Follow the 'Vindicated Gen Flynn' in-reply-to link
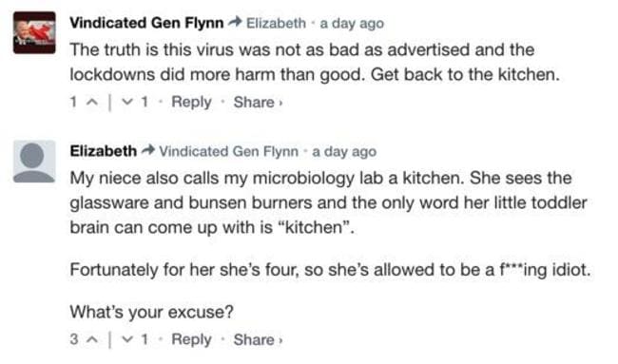This screenshot has width=618, height=364. 228,151
